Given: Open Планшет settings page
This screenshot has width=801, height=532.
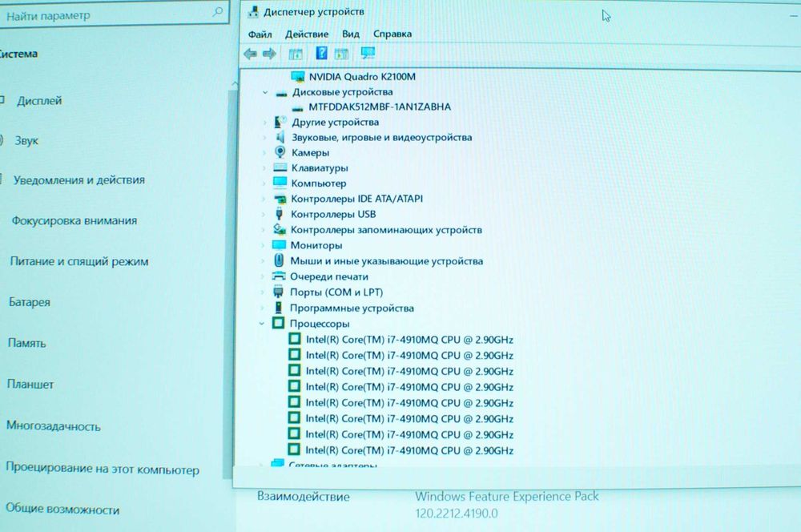Looking at the screenshot, I should [x=30, y=385].
